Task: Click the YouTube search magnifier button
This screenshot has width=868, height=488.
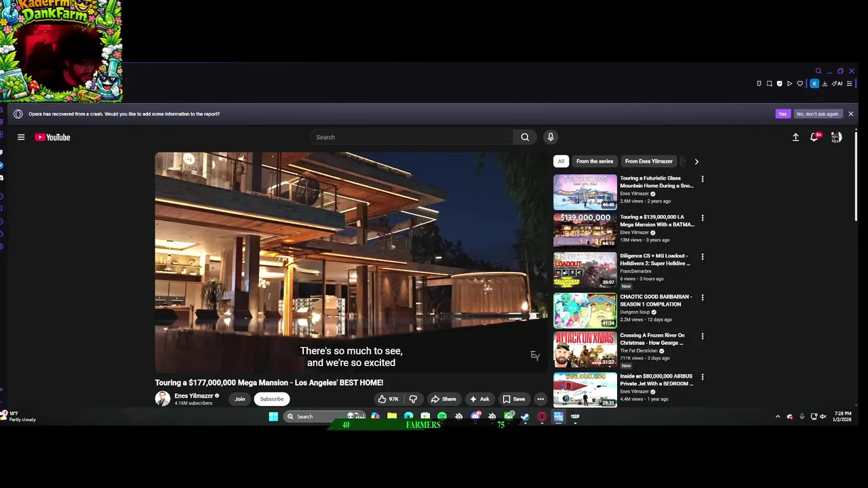Action: pyautogui.click(x=525, y=137)
